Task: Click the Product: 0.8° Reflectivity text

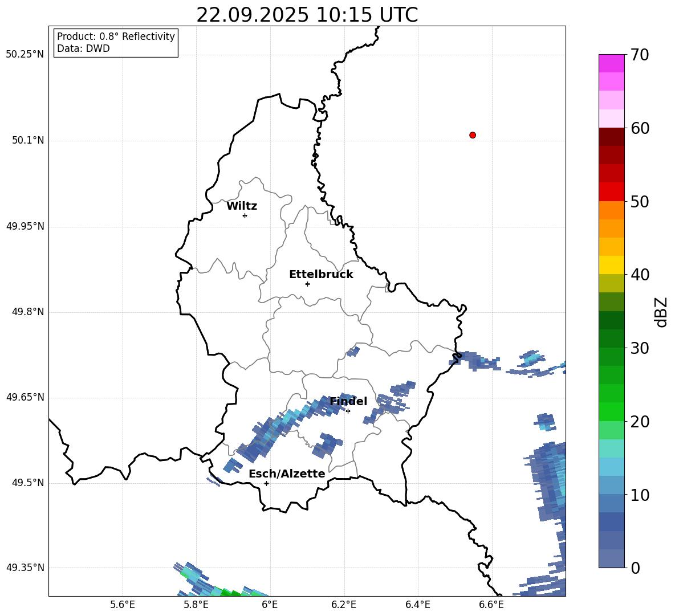Action: coord(116,36)
